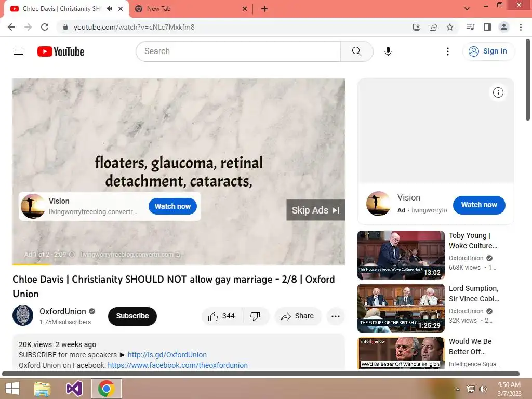
Task: Click the page vertical scrollbar
Action: coord(528,79)
